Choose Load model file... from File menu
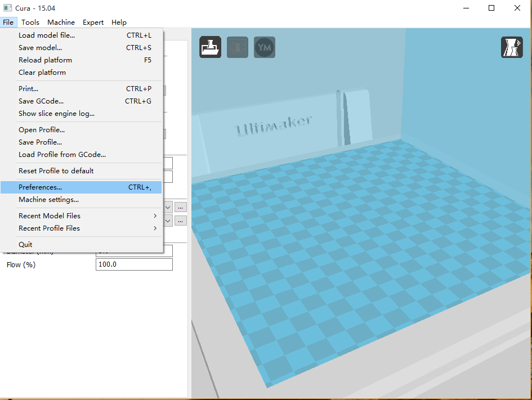This screenshot has width=532, height=400. tap(81, 35)
